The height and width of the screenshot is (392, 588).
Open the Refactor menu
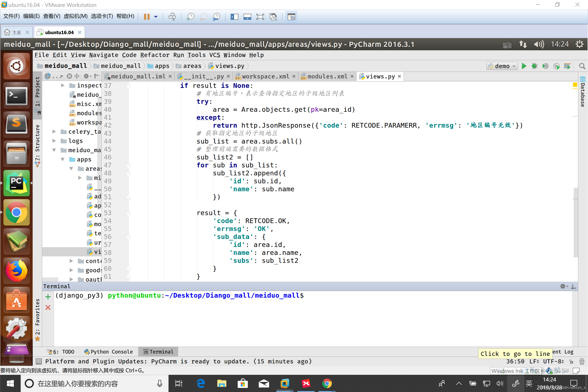coord(155,55)
